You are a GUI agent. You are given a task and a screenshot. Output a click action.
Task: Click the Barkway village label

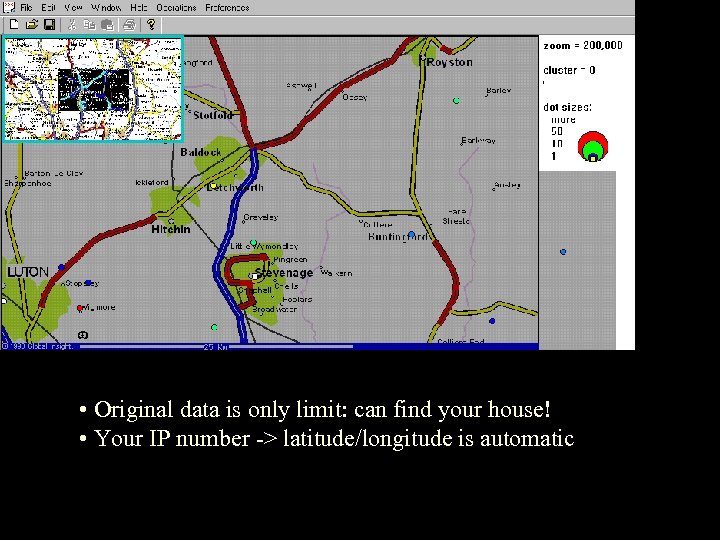click(478, 141)
